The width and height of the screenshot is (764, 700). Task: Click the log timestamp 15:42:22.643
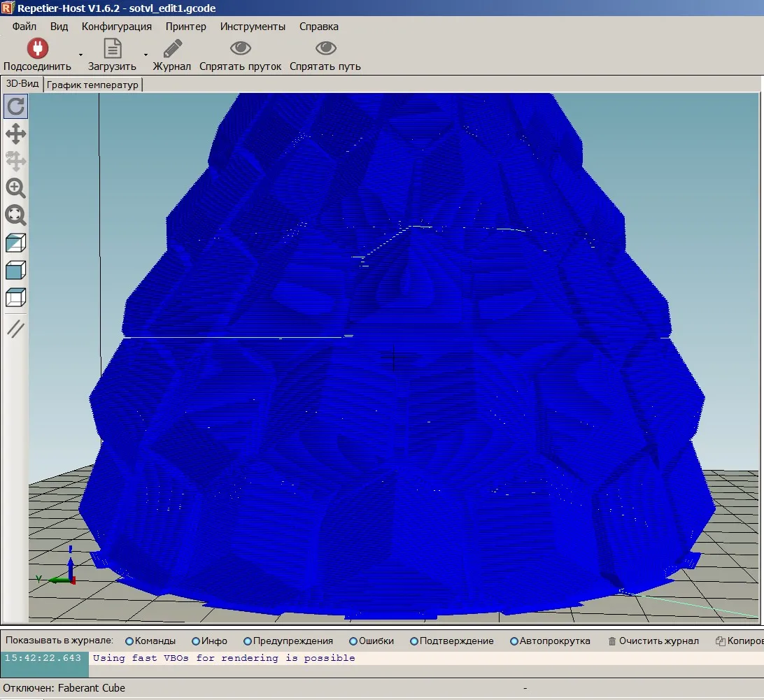[x=43, y=658]
